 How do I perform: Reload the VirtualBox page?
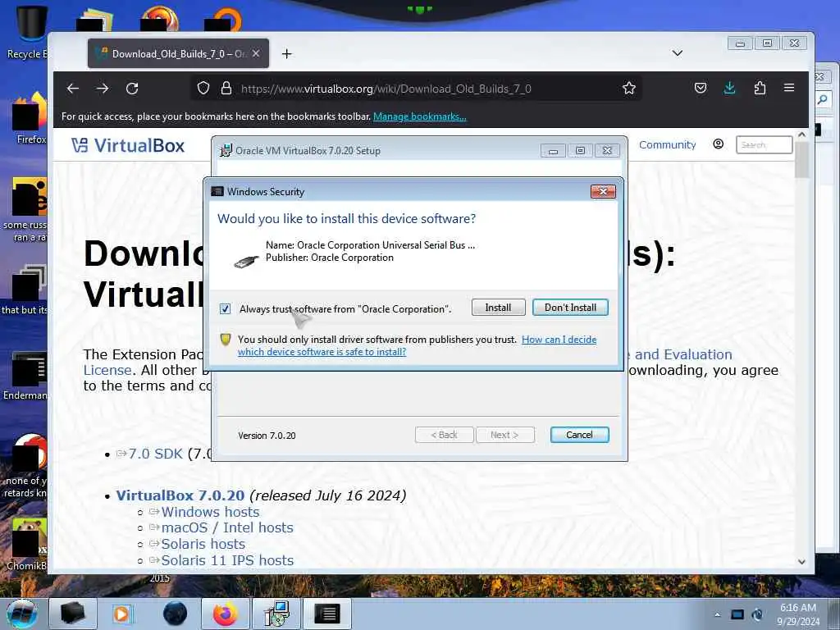(x=132, y=89)
